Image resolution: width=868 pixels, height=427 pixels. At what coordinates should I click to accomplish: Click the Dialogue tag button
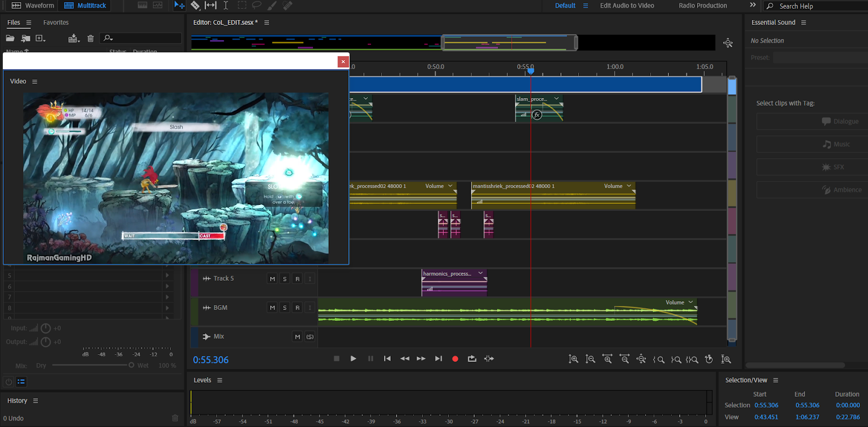(x=812, y=121)
